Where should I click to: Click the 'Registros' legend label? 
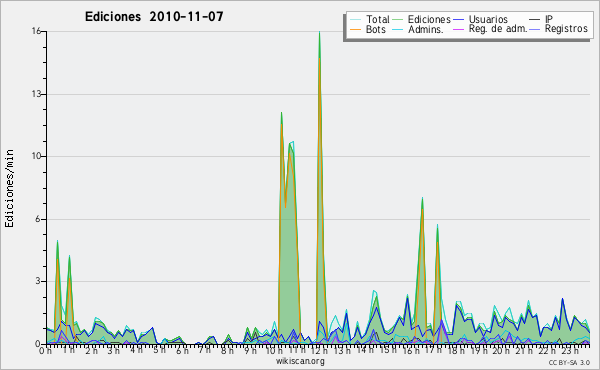(x=566, y=29)
